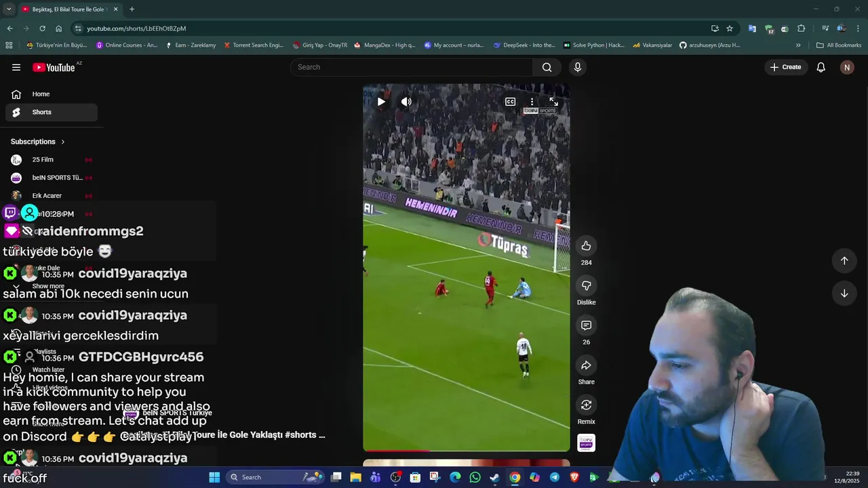Select Shorts in the sidebar
Viewport: 868px width, 488px height.
pos(52,112)
